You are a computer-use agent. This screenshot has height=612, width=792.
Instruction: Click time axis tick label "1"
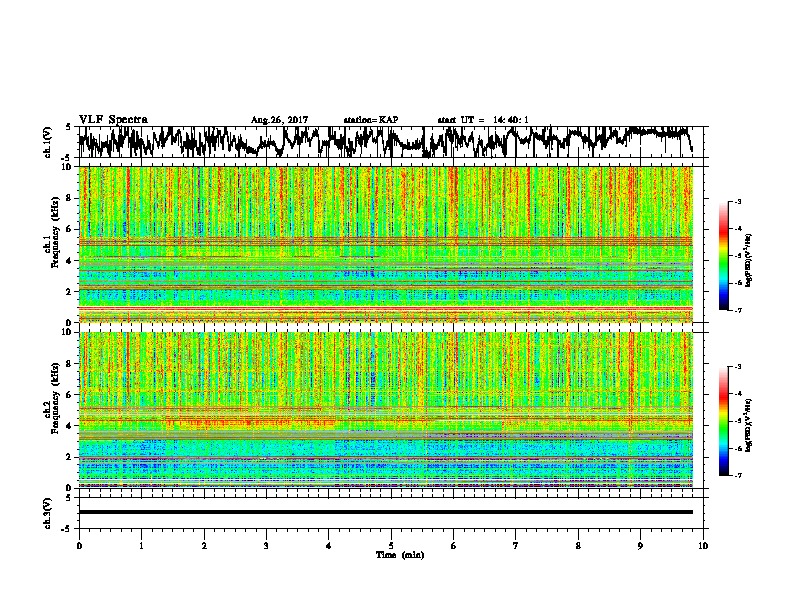click(142, 546)
